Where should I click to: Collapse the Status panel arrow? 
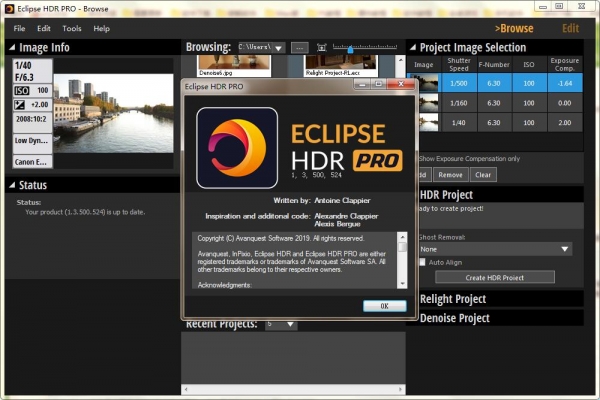pyautogui.click(x=11, y=185)
